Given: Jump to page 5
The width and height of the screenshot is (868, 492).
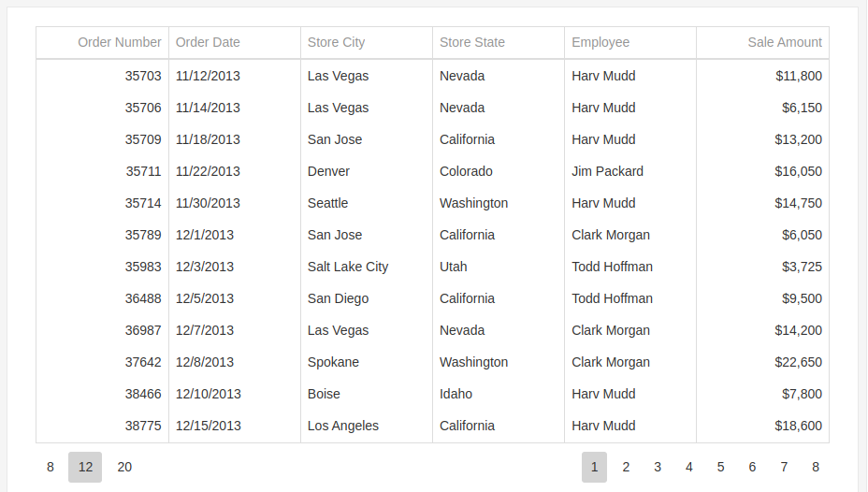Looking at the screenshot, I should coord(720,467).
